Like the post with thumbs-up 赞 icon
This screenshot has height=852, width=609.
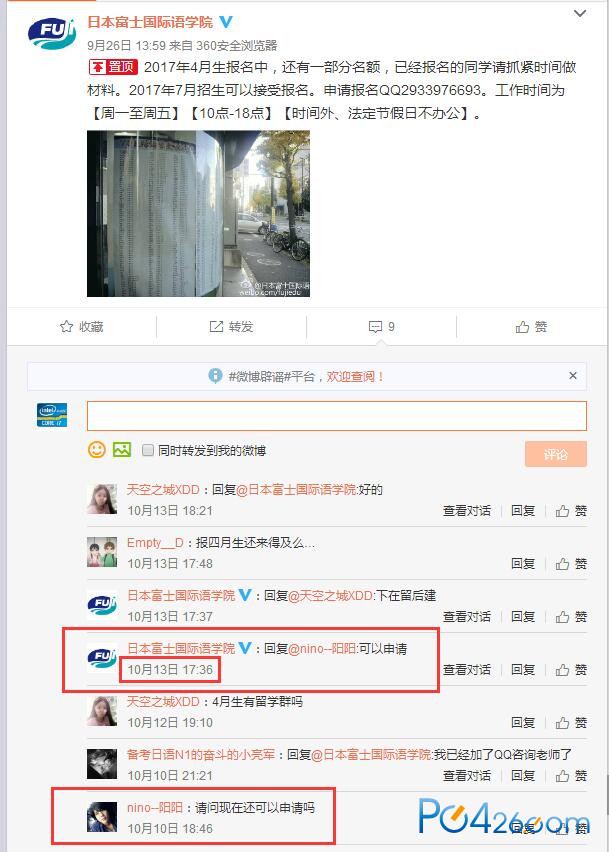[x=522, y=327]
